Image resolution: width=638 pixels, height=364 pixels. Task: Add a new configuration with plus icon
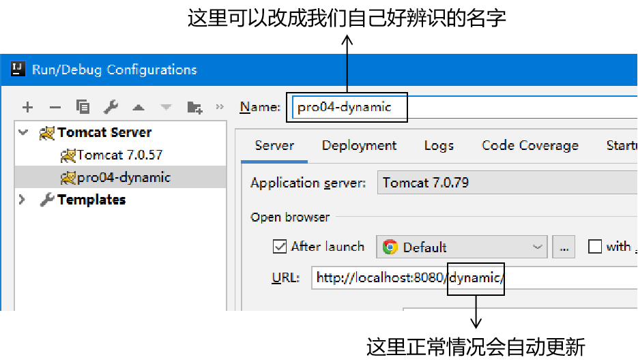(x=28, y=107)
